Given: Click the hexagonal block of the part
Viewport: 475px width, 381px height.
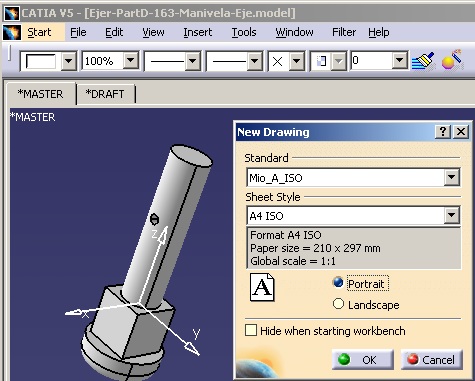Looking at the screenshot, I should (132, 322).
